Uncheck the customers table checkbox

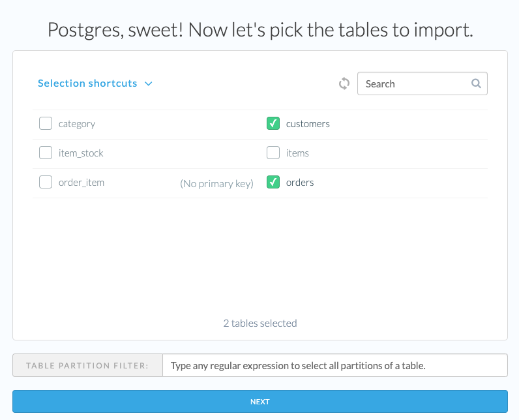[x=273, y=123]
